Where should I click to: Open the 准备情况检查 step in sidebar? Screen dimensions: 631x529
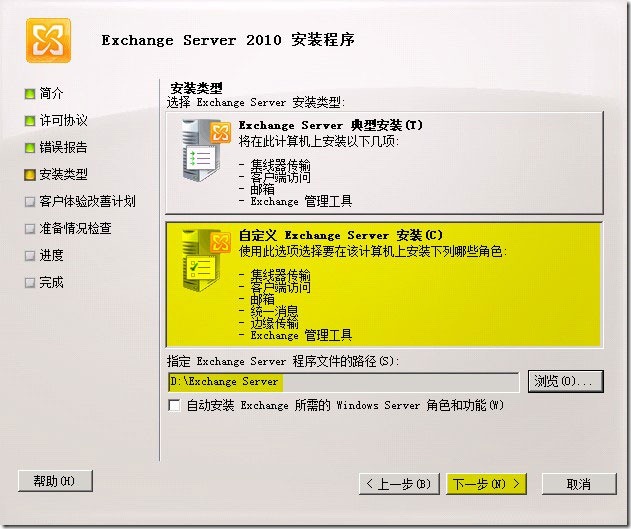[75, 228]
